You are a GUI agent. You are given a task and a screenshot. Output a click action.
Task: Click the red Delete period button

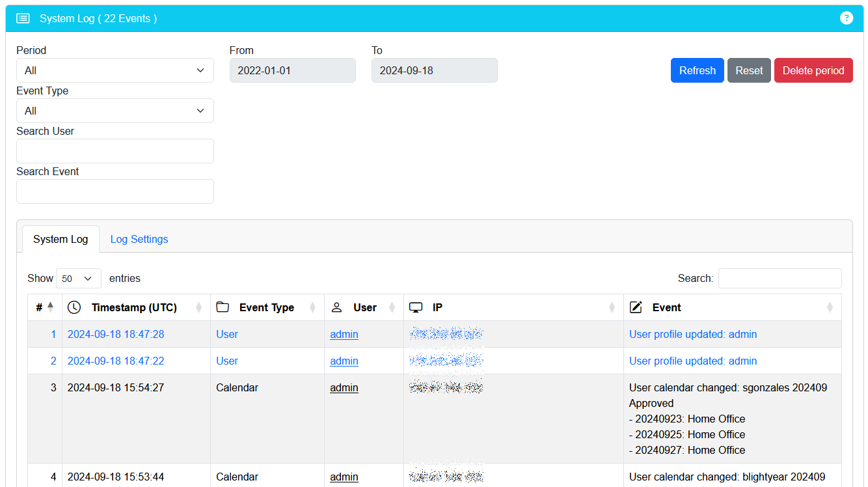[813, 70]
